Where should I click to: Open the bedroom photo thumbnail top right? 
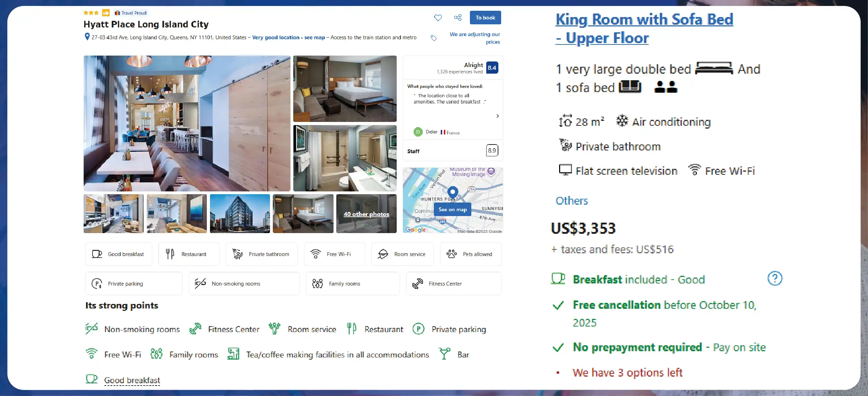(x=345, y=89)
